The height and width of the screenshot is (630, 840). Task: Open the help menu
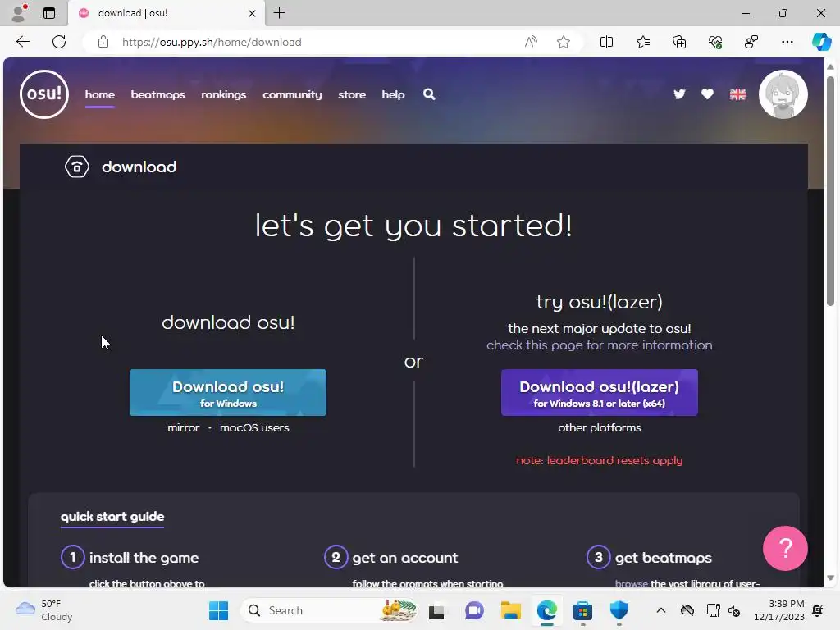393,94
